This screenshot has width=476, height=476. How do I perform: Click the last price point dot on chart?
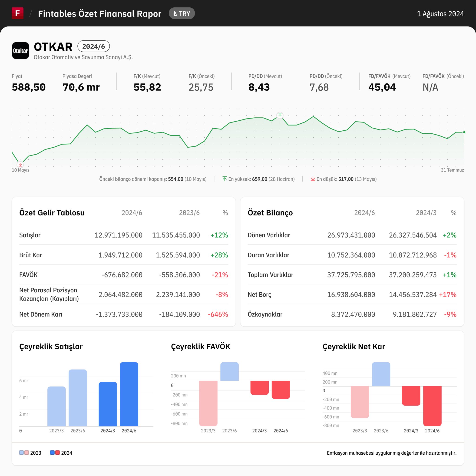pos(464,132)
